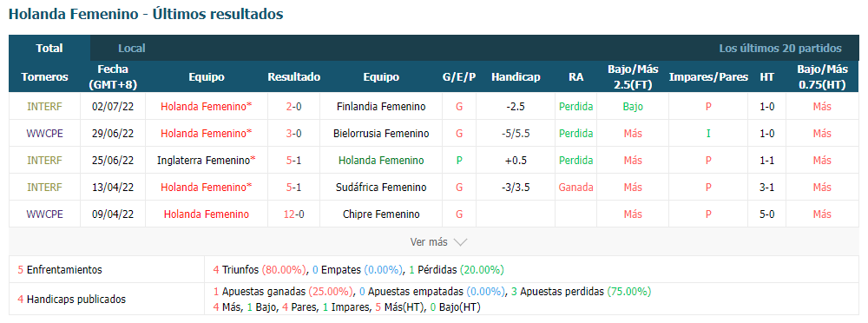868x323 pixels.
Task: Click Inglaterra Femenino team name
Action: pos(207,160)
